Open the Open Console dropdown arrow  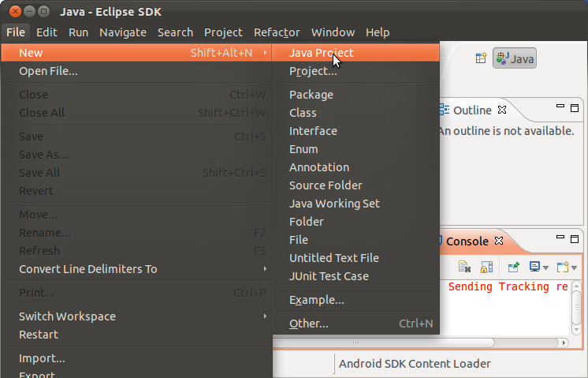point(574,268)
